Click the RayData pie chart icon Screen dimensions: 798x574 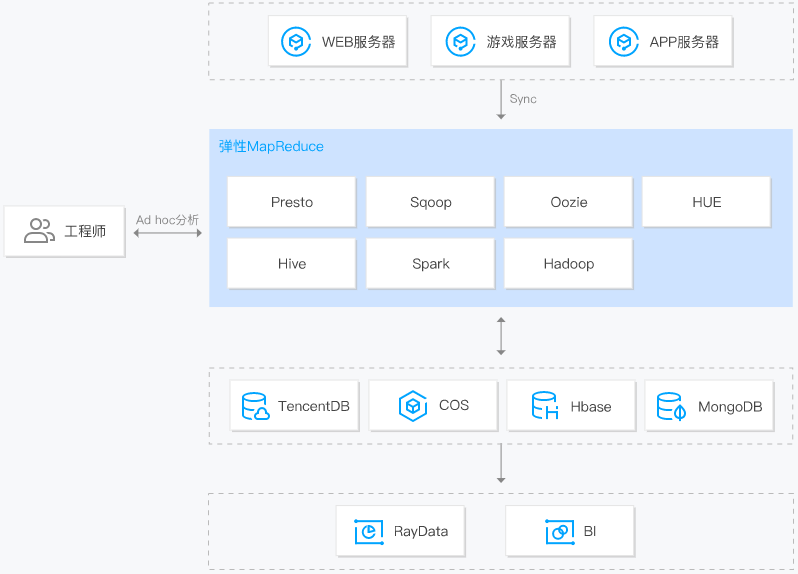(x=369, y=532)
